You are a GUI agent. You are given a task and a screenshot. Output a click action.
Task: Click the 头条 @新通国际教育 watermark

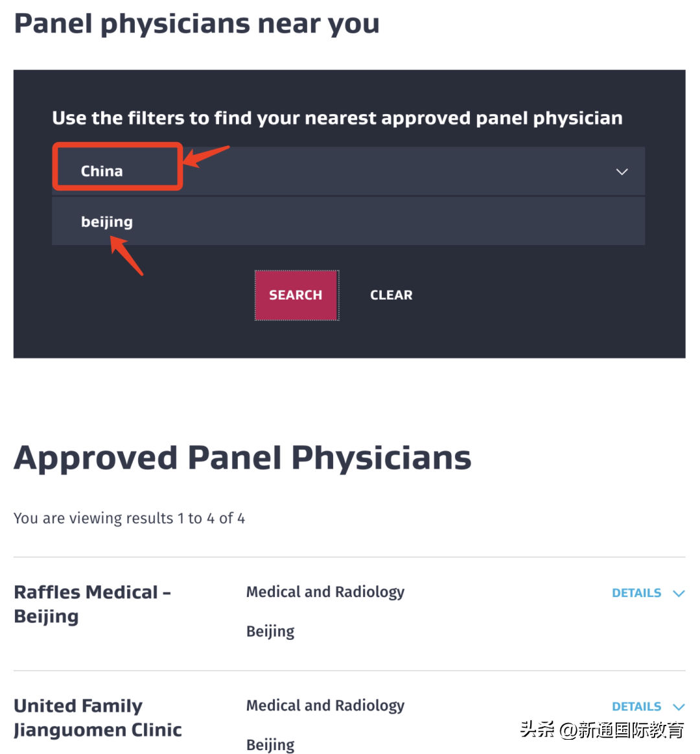(x=601, y=730)
